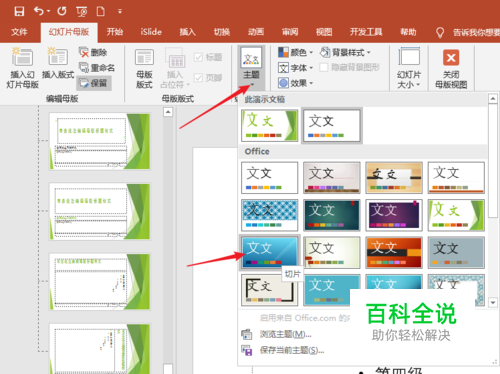
Task: Select the green faceted theme under 此演示文稿
Action: click(x=269, y=126)
